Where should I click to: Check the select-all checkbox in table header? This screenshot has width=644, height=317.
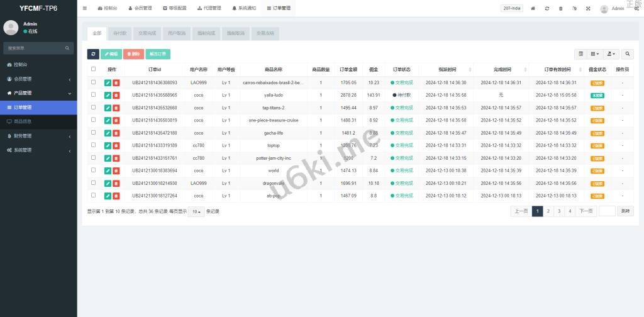point(94,69)
